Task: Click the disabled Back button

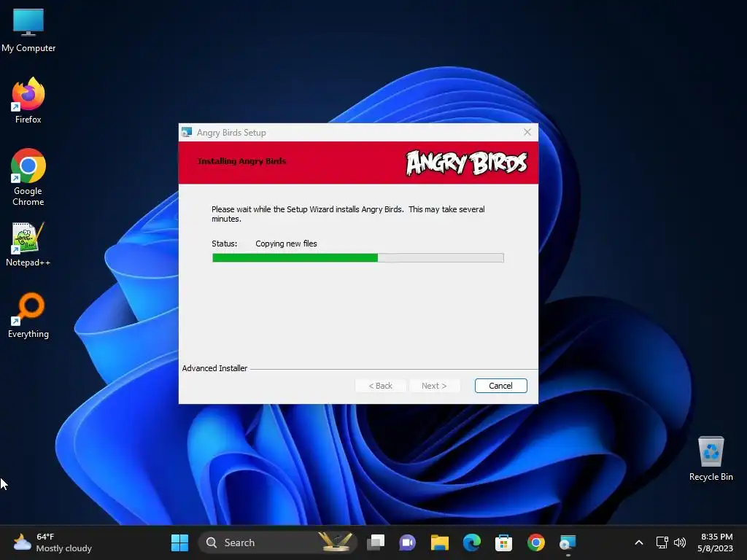Action: [x=380, y=386]
